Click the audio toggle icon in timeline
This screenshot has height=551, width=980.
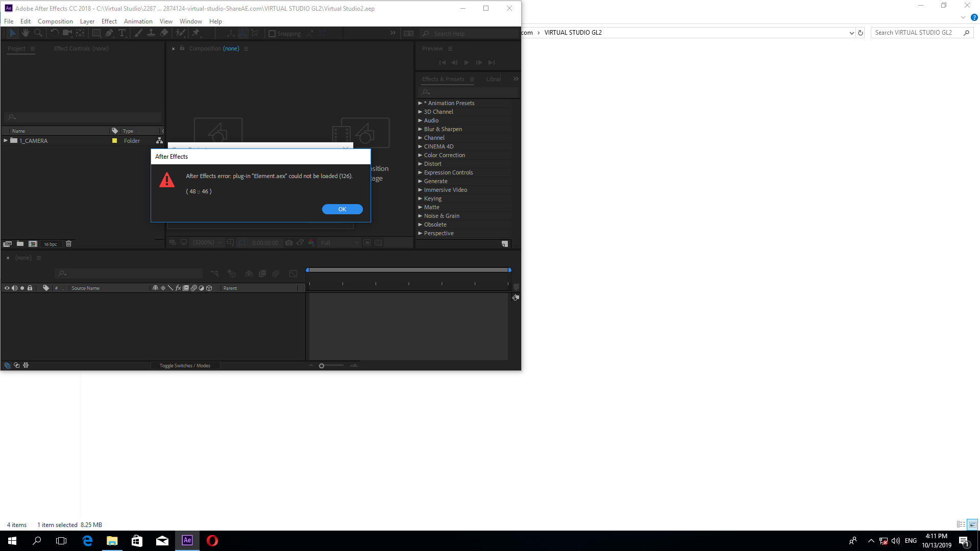coord(13,287)
